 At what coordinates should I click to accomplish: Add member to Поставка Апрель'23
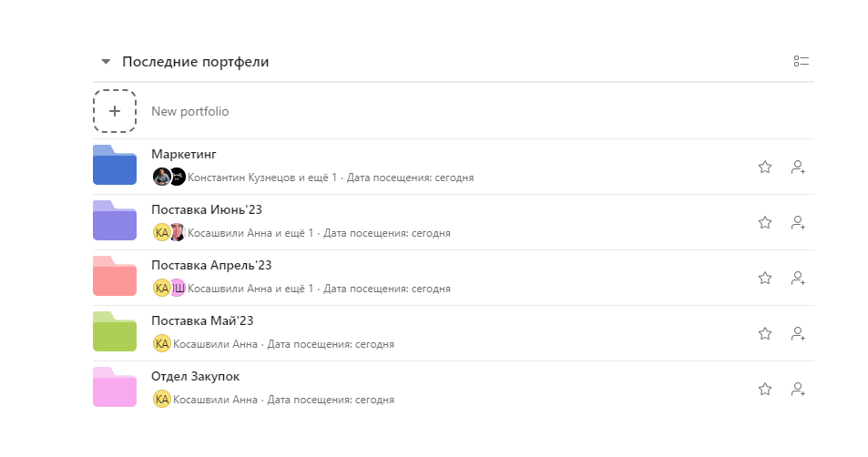pyautogui.click(x=799, y=278)
